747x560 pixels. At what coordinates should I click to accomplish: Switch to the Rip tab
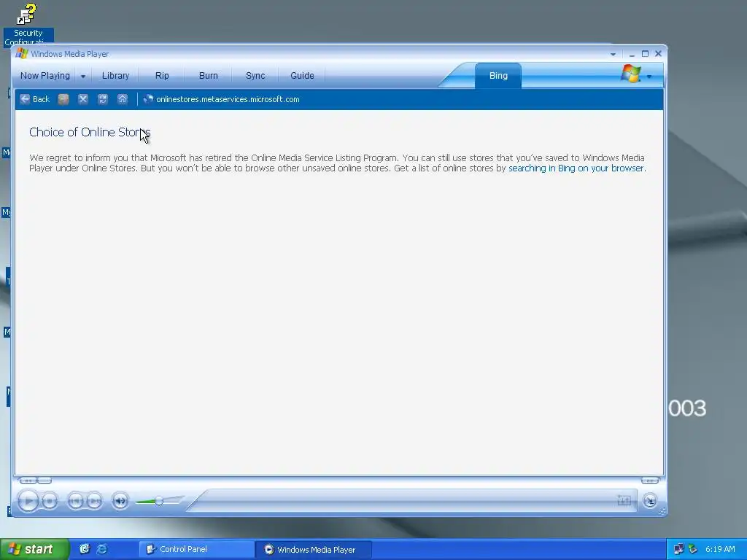(x=162, y=76)
